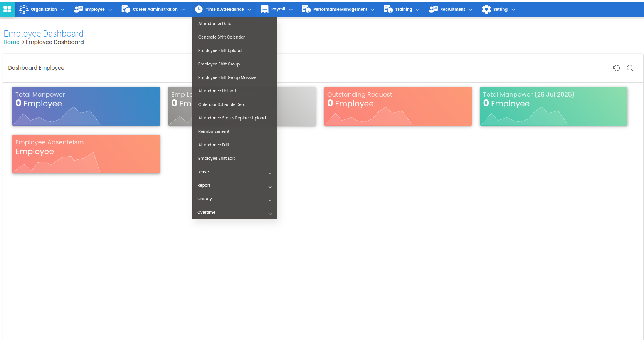Image resolution: width=644 pixels, height=340 pixels.
Task: Choose Generate Shift Calendar
Action: [222, 37]
